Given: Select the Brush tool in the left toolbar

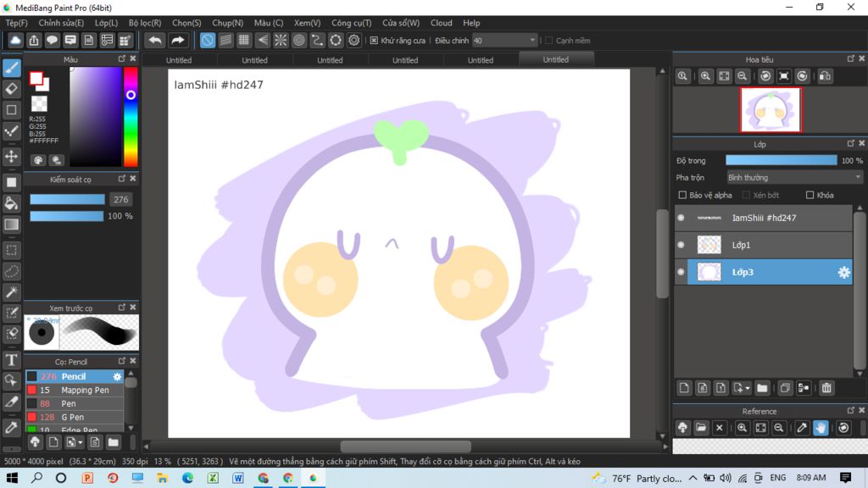Looking at the screenshot, I should tap(12, 68).
